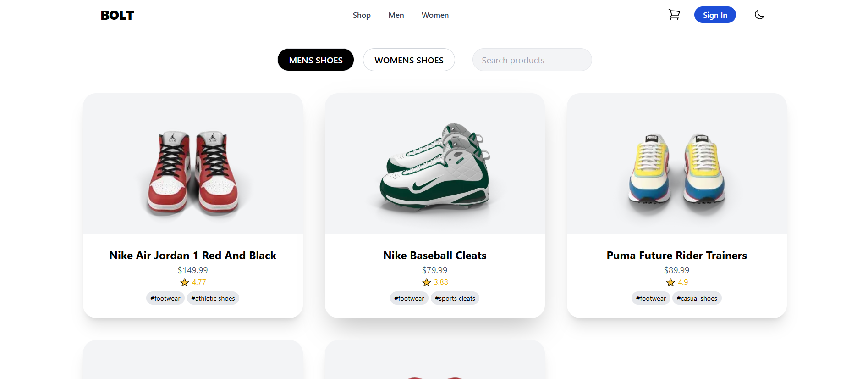Click the BOLT logo
Screen dimensions: 868x379
(117, 15)
